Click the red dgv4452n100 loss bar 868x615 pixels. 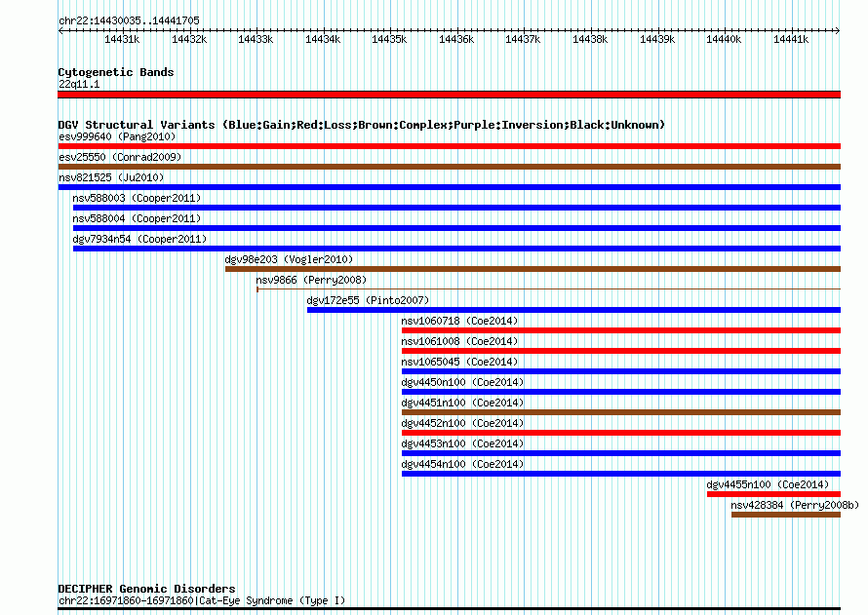click(x=621, y=433)
